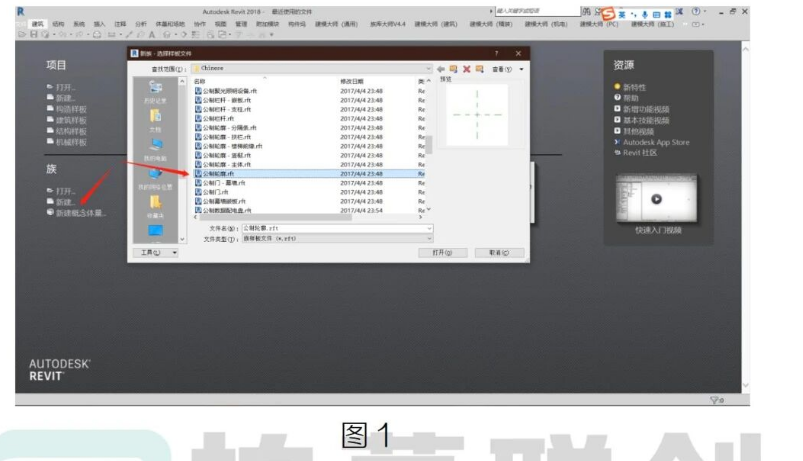The width and height of the screenshot is (803, 461).
Task: Expand the 文件名 filename history dropdown arrow
Action: 429,228
